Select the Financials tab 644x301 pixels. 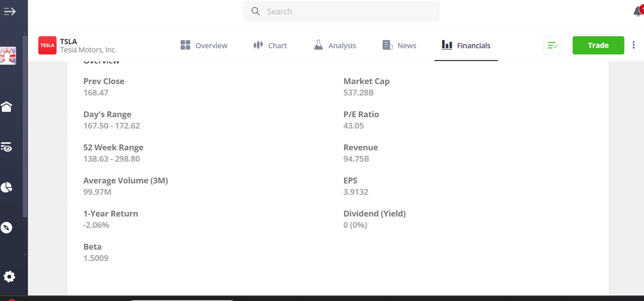(466, 46)
